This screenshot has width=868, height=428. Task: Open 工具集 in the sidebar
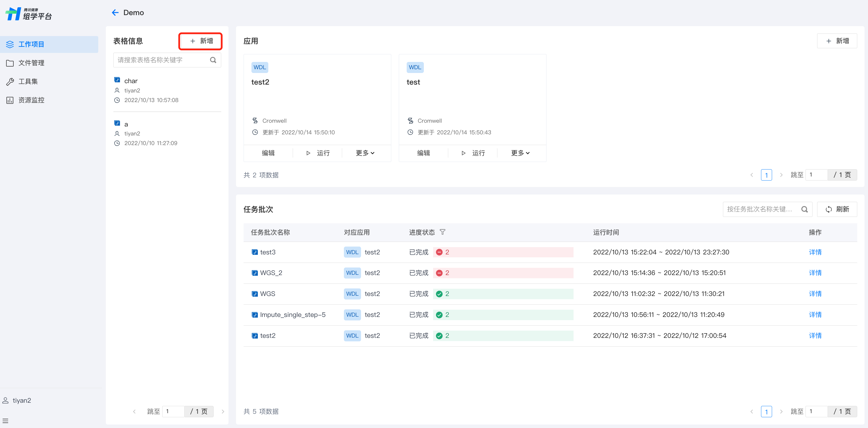coord(28,81)
